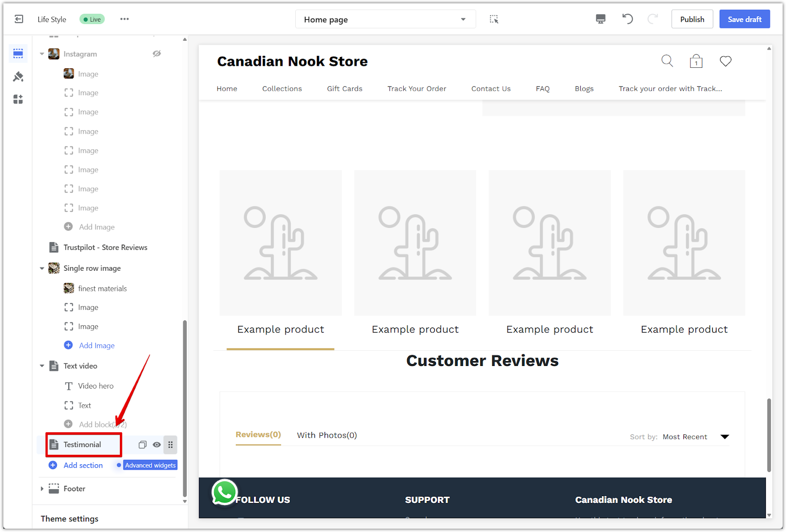Open the theme styling brush icon
786x532 pixels.
tap(18, 77)
